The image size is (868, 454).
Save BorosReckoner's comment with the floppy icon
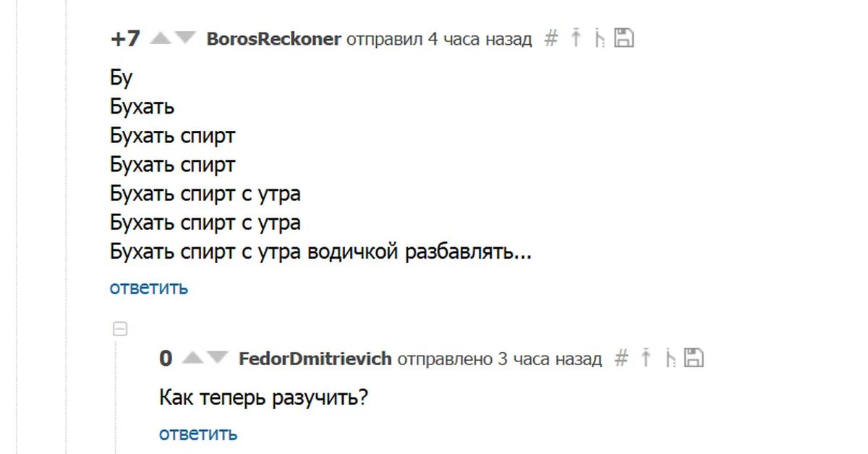624,38
